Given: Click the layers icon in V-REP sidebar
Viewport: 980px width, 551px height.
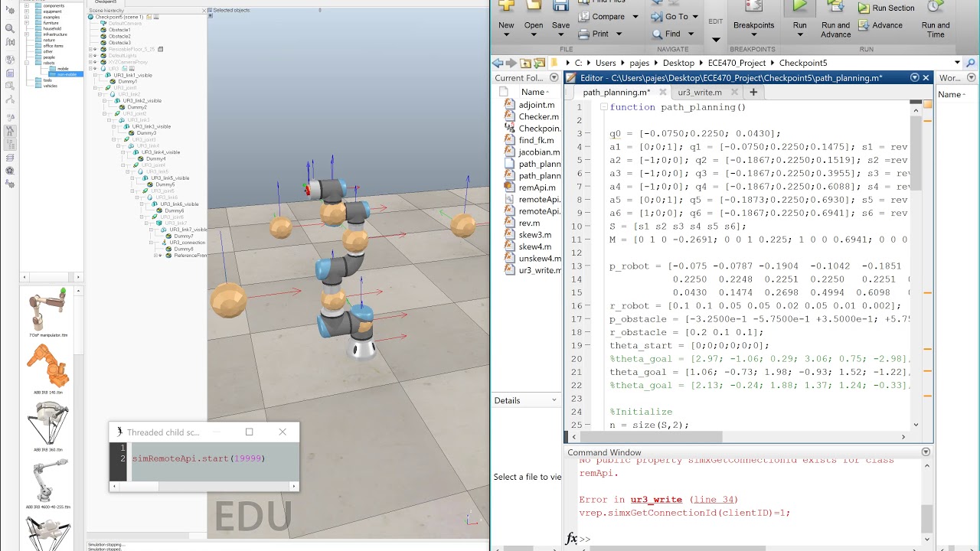Looking at the screenshot, I should coord(10,158).
